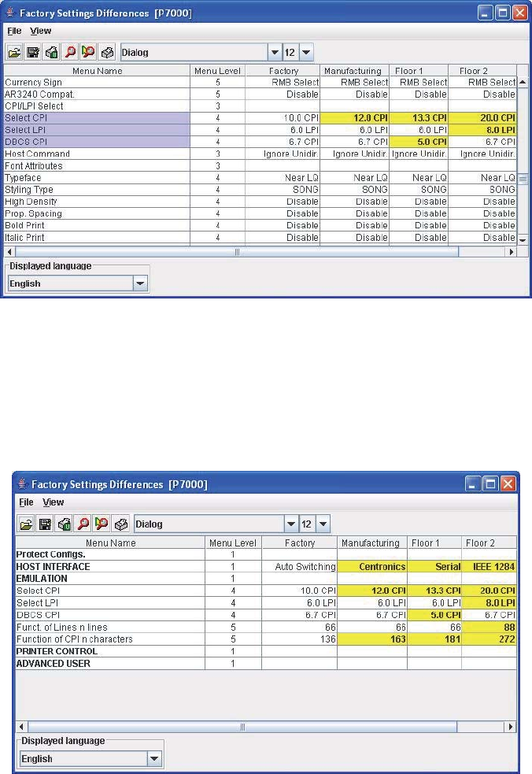Click the vertical scrollbar thumb in top window
The width and height of the screenshot is (532, 774).
[x=523, y=180]
